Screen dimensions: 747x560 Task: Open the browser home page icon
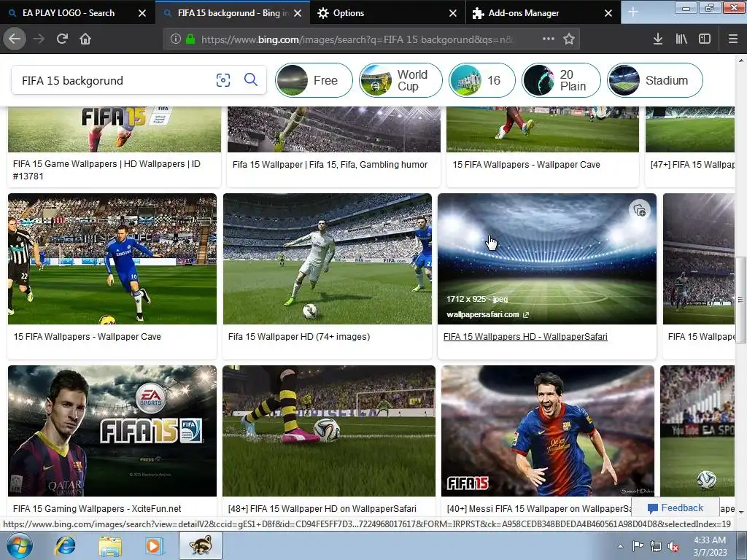pos(85,39)
